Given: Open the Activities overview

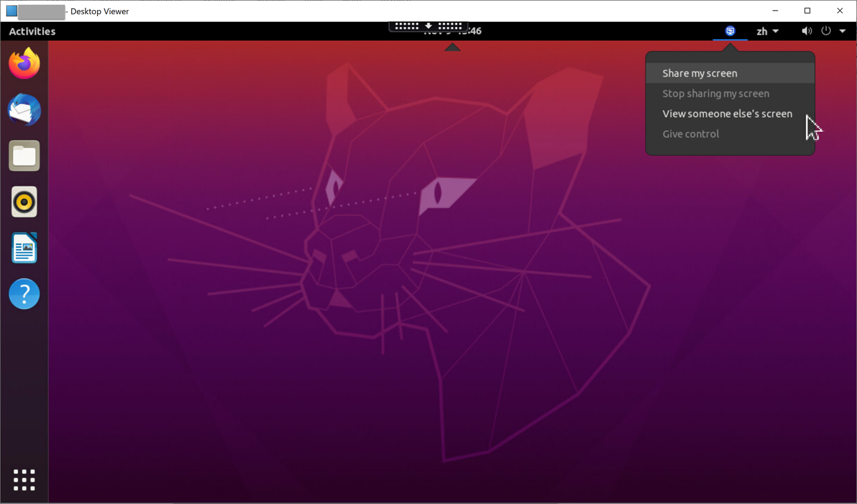Looking at the screenshot, I should (x=32, y=32).
